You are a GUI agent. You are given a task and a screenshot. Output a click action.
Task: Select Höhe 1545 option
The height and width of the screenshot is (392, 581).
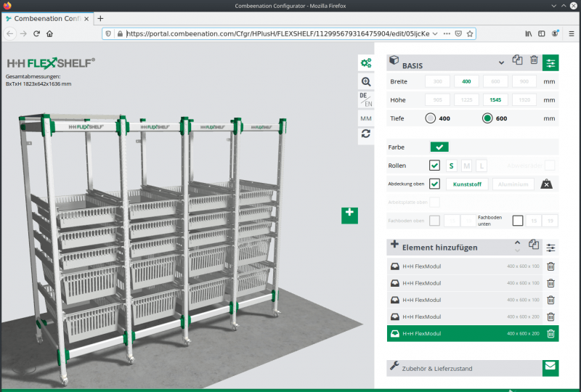click(x=495, y=100)
